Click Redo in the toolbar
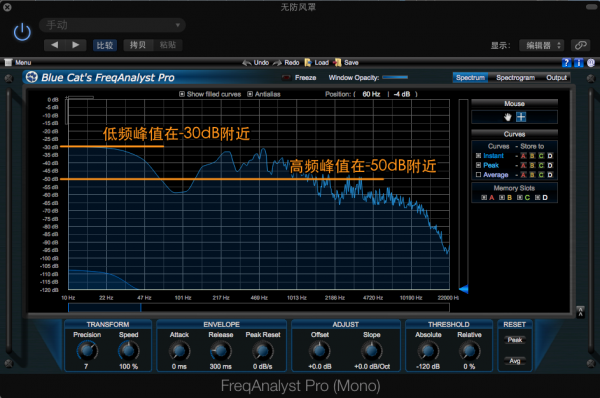The width and height of the screenshot is (600, 398). pyautogui.click(x=286, y=62)
